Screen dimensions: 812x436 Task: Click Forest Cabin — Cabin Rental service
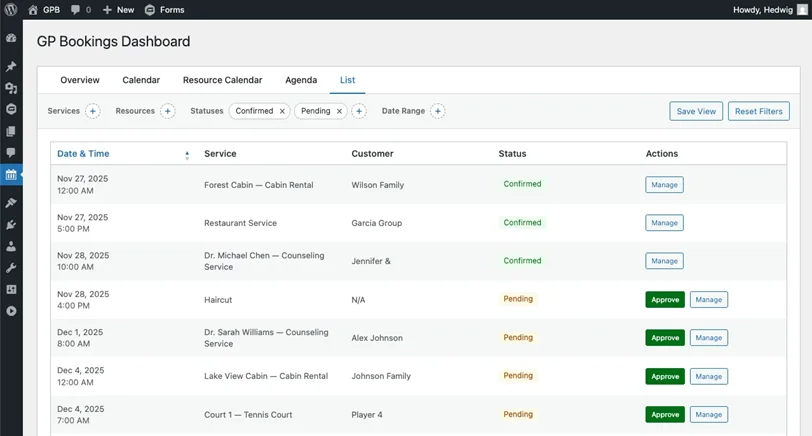[x=258, y=185]
